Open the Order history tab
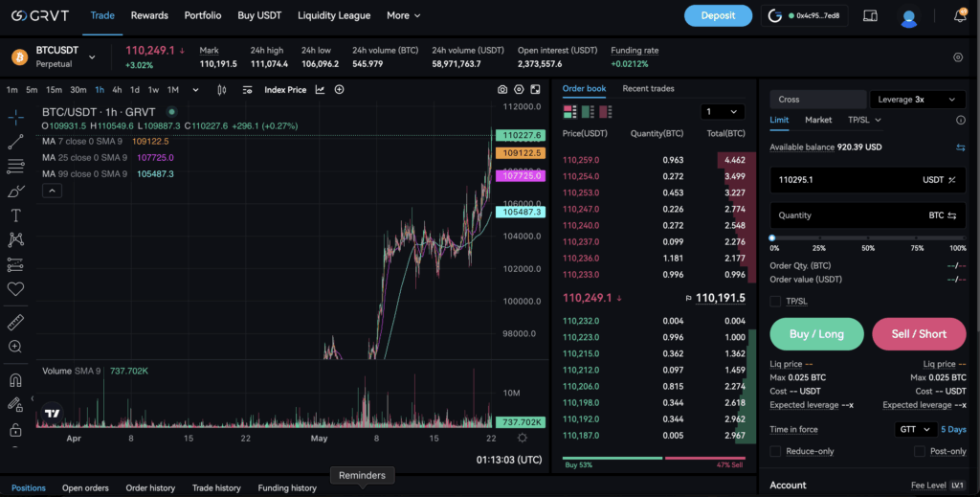Screen dimensions: 980x497 click(x=150, y=488)
